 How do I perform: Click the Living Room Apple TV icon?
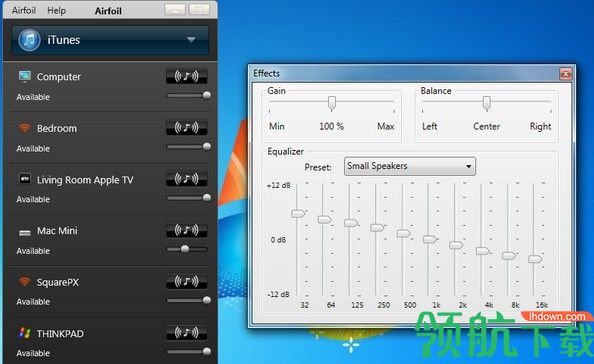tap(25, 178)
